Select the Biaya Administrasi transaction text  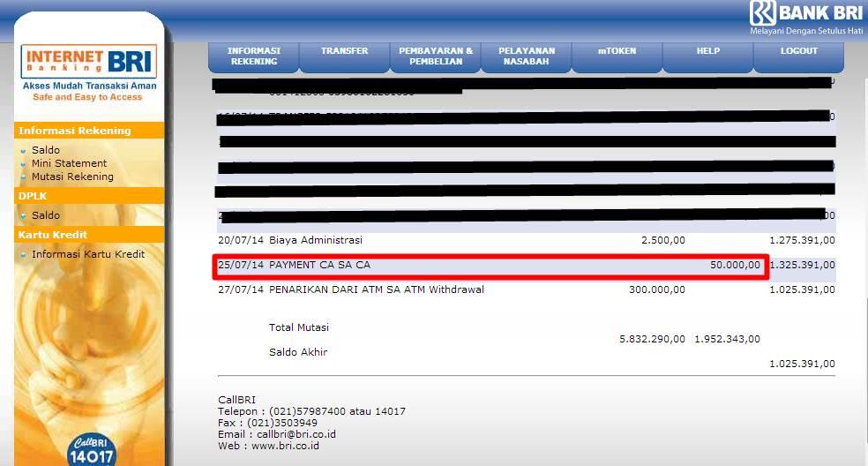coord(316,240)
